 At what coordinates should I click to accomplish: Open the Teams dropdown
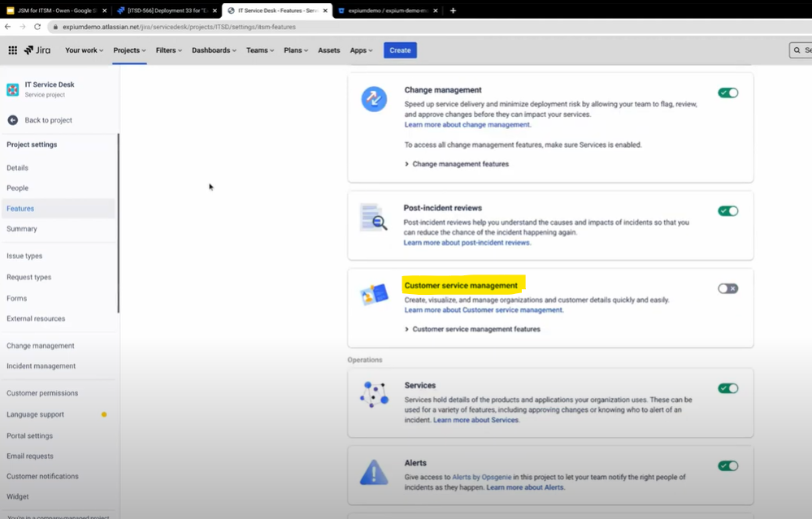pyautogui.click(x=260, y=50)
